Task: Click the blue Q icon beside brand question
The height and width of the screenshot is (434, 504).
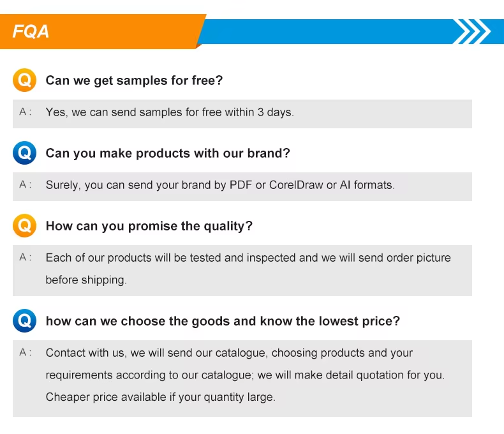Action: (x=25, y=153)
